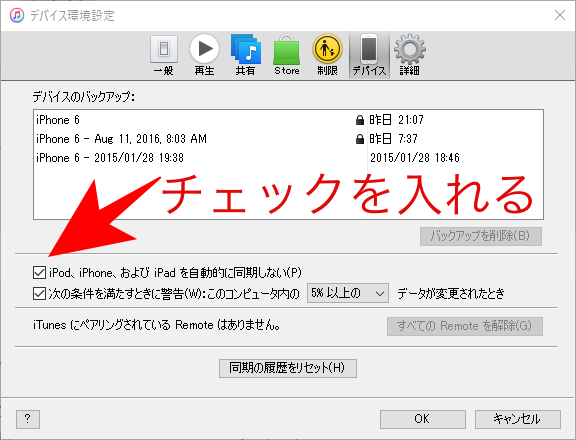This screenshot has width=576, height=440.
Task: Open the 共有 (Sharing) preferences tab
Action: point(246,55)
